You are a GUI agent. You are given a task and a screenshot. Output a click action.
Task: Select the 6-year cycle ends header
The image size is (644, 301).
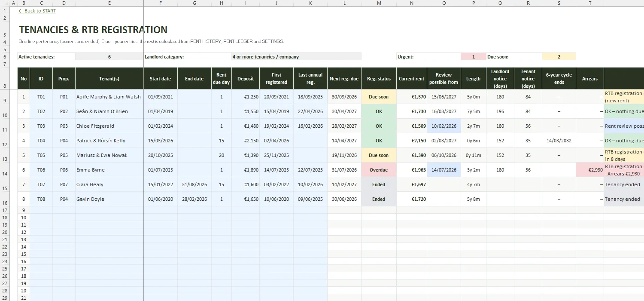click(559, 79)
